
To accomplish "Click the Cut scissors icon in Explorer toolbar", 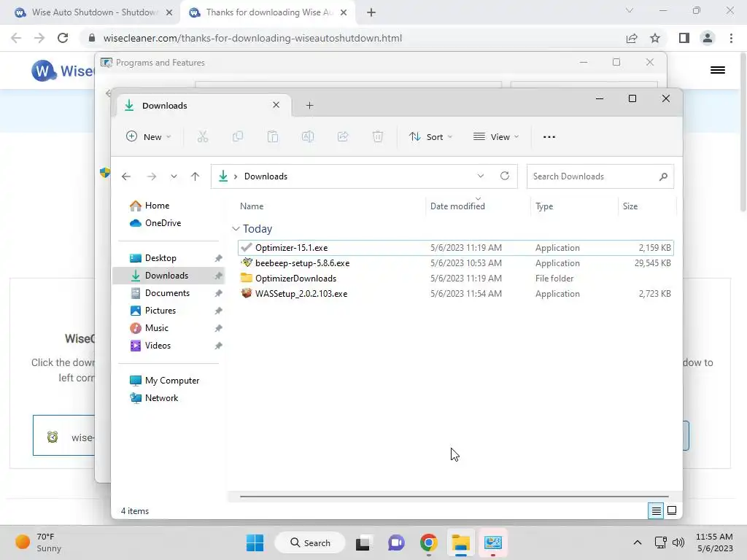I will click(x=203, y=136).
